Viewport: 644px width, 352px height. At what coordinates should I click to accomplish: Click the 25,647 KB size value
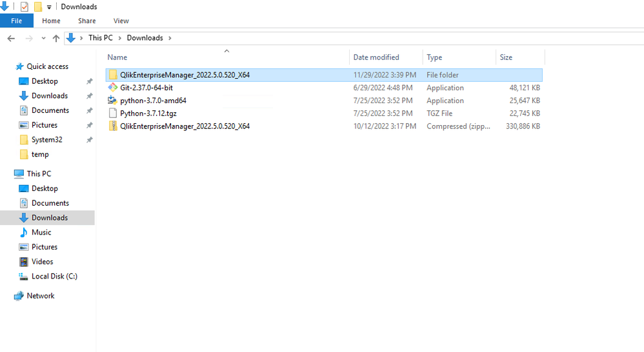(525, 101)
